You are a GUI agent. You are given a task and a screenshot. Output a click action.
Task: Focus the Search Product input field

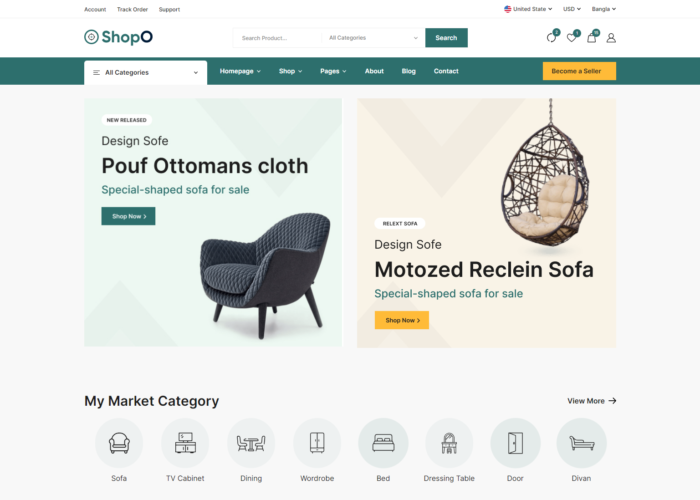[x=278, y=38]
